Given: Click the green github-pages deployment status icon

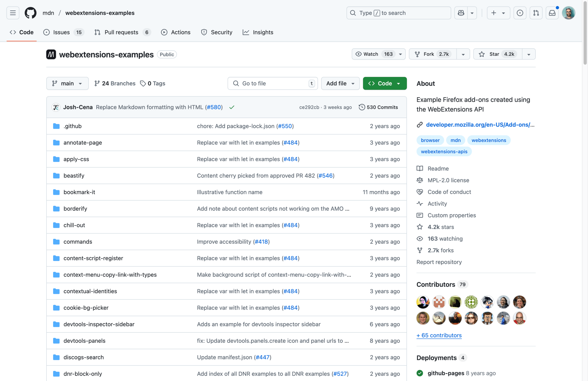Looking at the screenshot, I should tap(420, 373).
